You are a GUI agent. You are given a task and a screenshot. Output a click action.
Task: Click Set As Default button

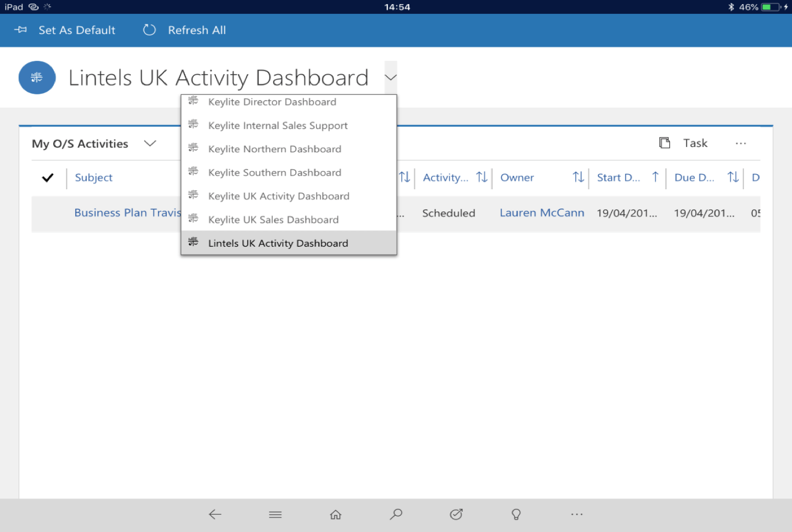pos(65,30)
